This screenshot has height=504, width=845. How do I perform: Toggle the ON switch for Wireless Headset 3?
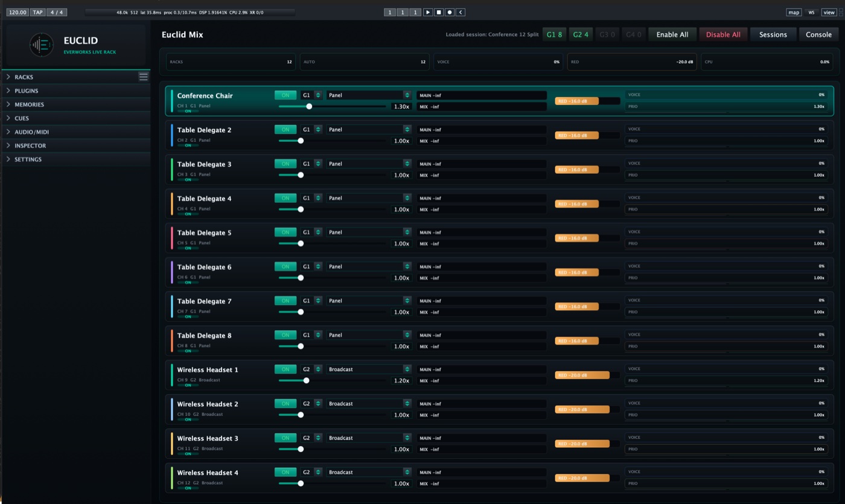[285, 438]
